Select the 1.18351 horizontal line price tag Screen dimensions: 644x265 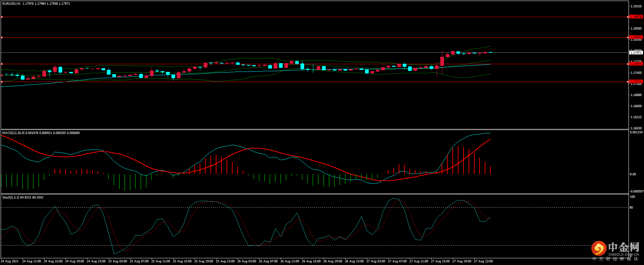pos(636,37)
